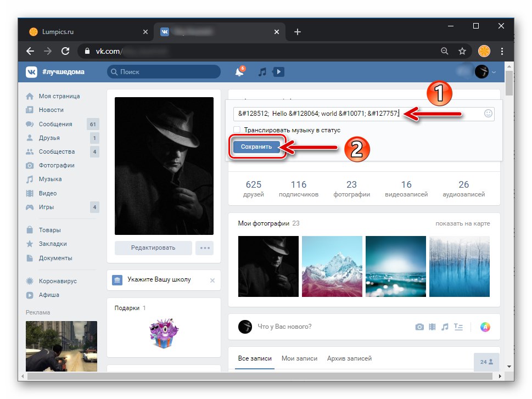
Task: Open Chrome three-dot menu
Action: (x=502, y=51)
